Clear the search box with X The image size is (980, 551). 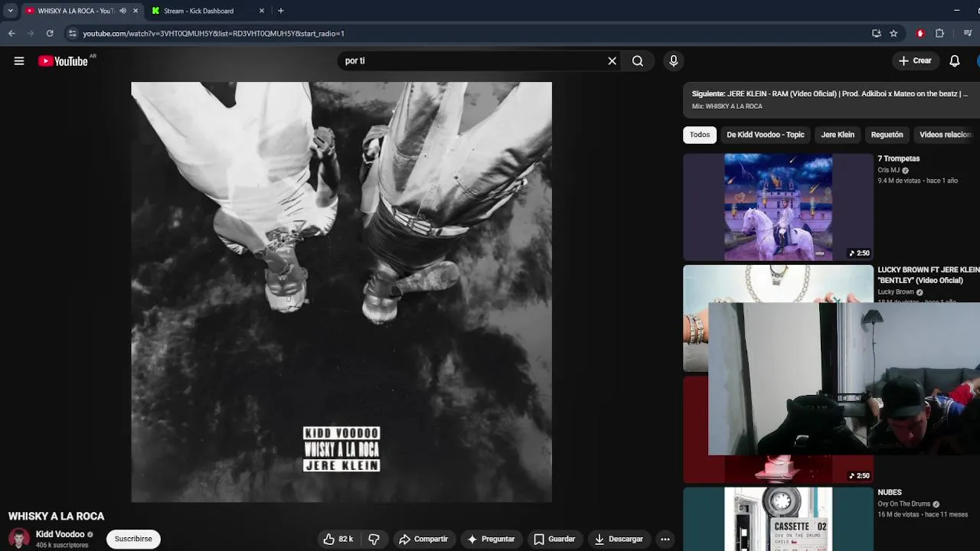(x=612, y=61)
